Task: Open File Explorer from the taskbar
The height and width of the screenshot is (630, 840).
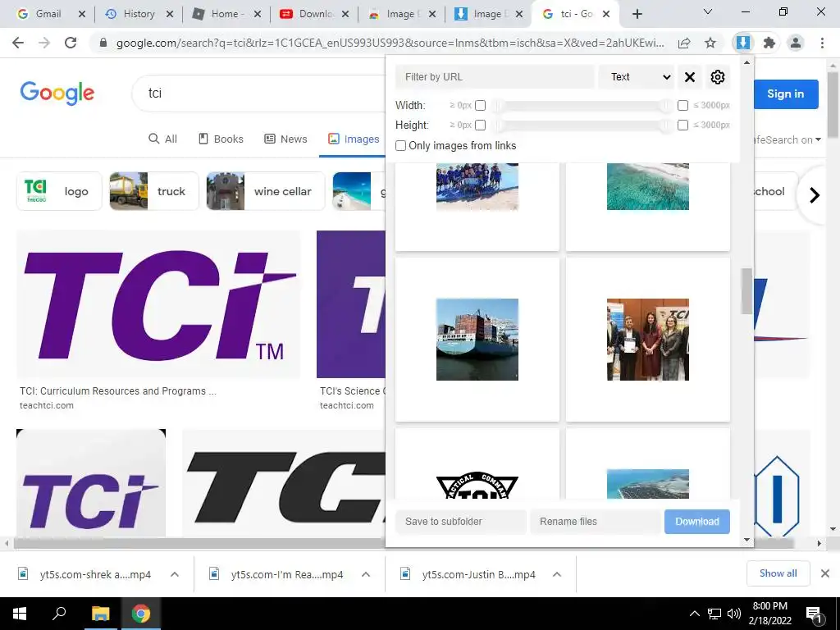Action: (x=100, y=614)
